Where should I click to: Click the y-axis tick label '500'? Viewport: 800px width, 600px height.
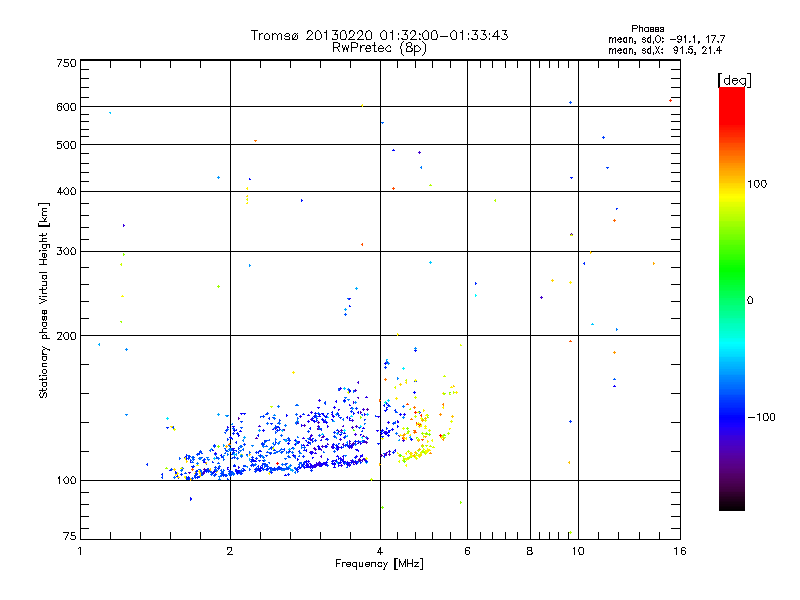pyautogui.click(x=66, y=145)
